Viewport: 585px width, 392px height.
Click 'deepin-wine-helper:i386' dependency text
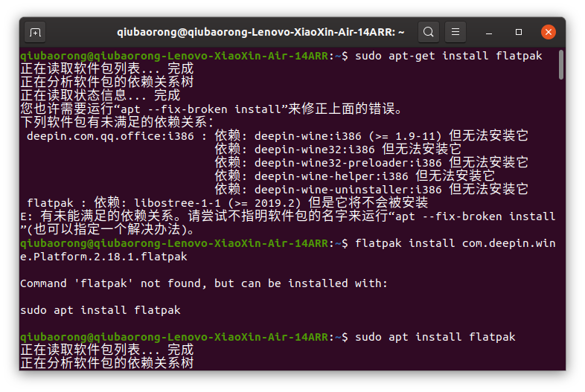click(x=331, y=176)
